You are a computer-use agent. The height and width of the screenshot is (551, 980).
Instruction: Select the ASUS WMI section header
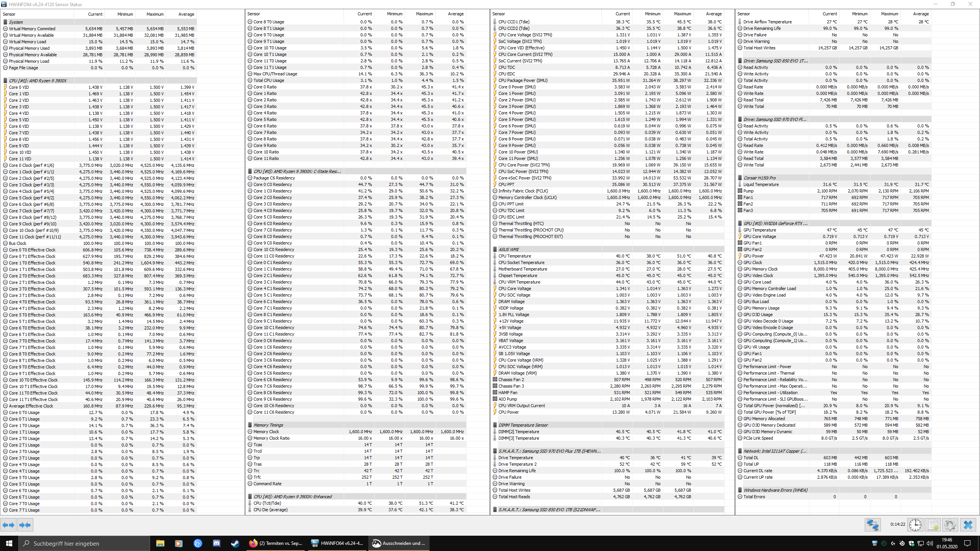point(509,249)
